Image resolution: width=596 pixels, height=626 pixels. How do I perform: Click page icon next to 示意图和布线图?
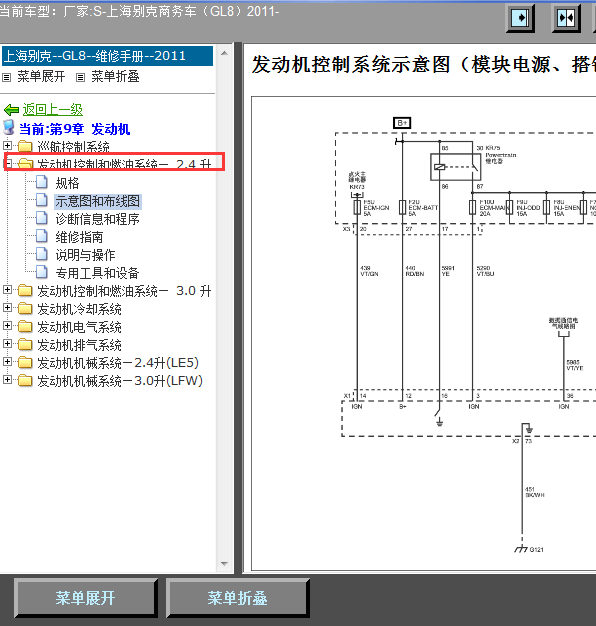tap(42, 200)
